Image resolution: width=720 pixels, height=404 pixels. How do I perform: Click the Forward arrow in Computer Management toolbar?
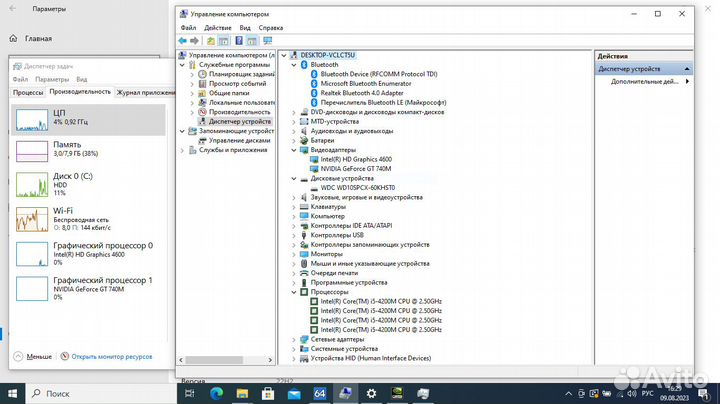(194, 41)
